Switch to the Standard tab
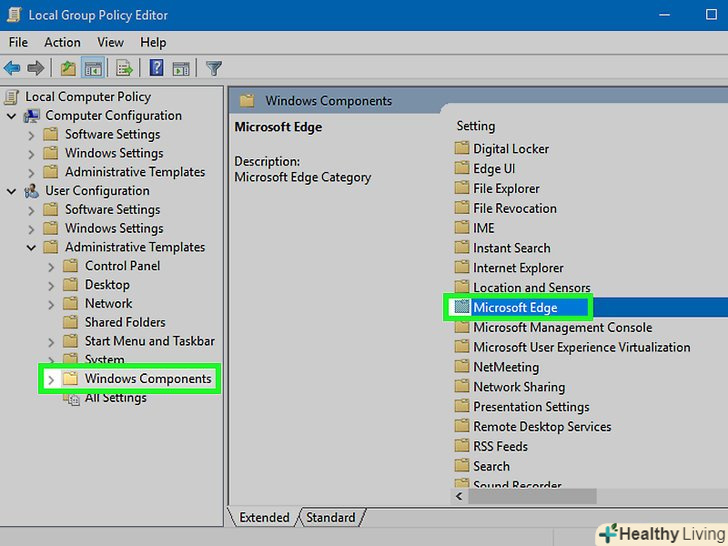This screenshot has height=546, width=728. coord(331,517)
